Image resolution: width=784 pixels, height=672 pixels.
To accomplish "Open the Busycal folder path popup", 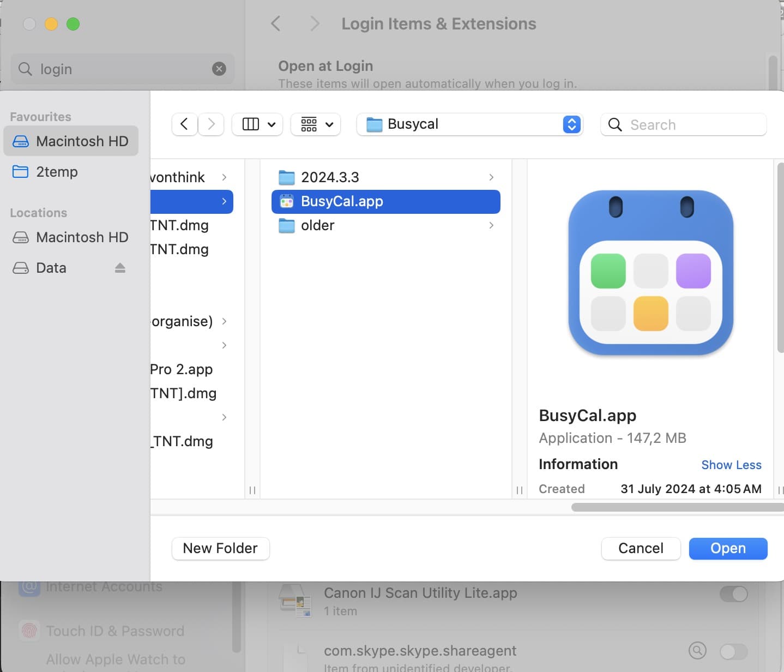I will click(469, 124).
